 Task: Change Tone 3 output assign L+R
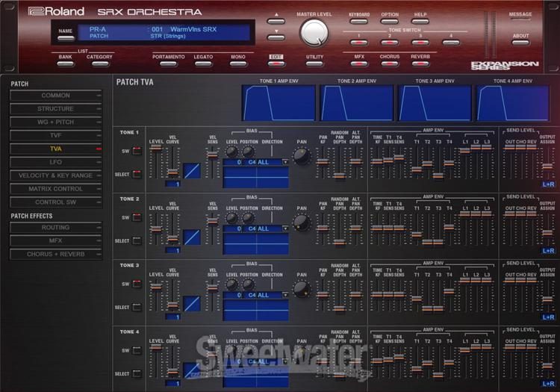548,317
